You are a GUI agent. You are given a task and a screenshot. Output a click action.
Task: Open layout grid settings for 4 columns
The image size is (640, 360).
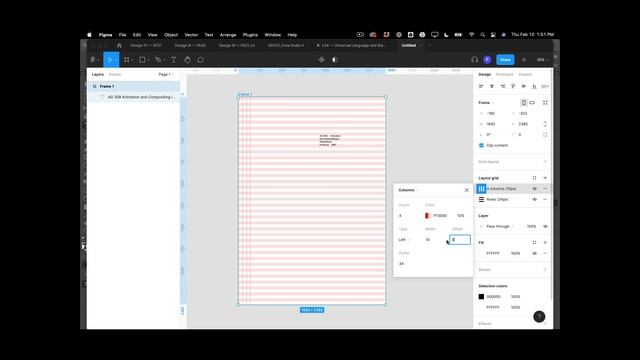tap(481, 189)
